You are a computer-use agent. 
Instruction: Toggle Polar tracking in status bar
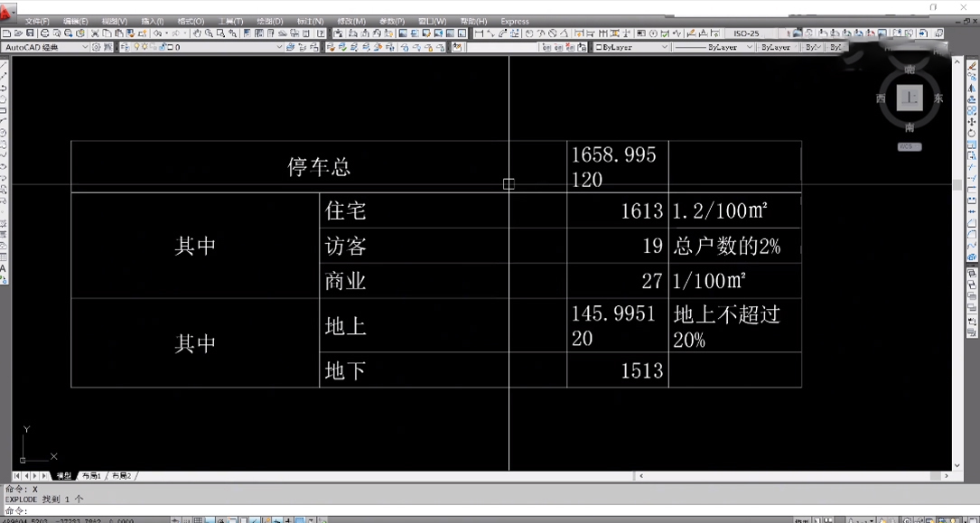coord(220,519)
